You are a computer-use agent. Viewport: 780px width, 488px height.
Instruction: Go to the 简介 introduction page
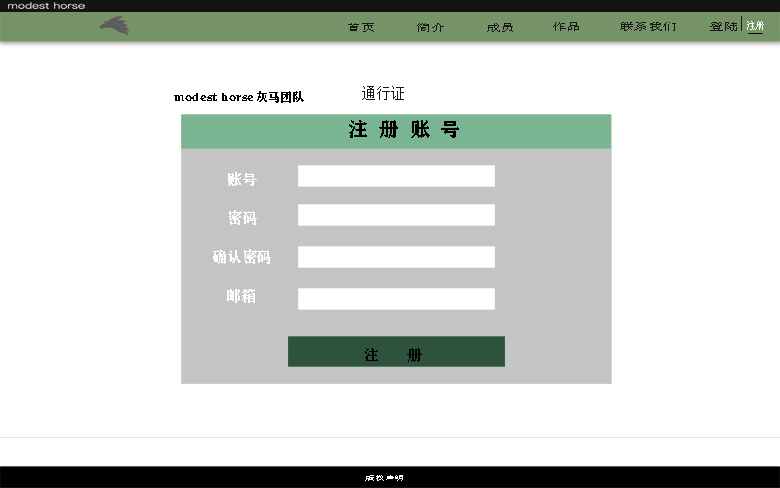pyautogui.click(x=430, y=27)
